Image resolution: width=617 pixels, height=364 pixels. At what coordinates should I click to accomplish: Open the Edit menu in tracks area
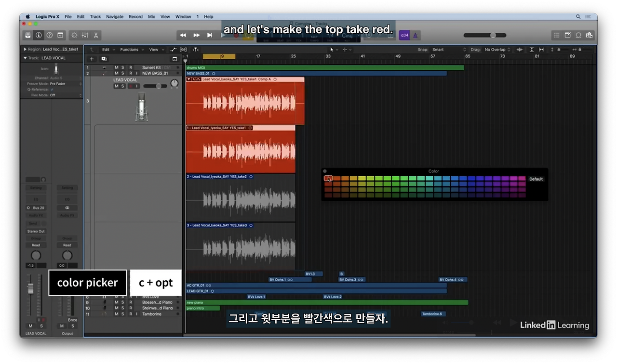point(108,50)
